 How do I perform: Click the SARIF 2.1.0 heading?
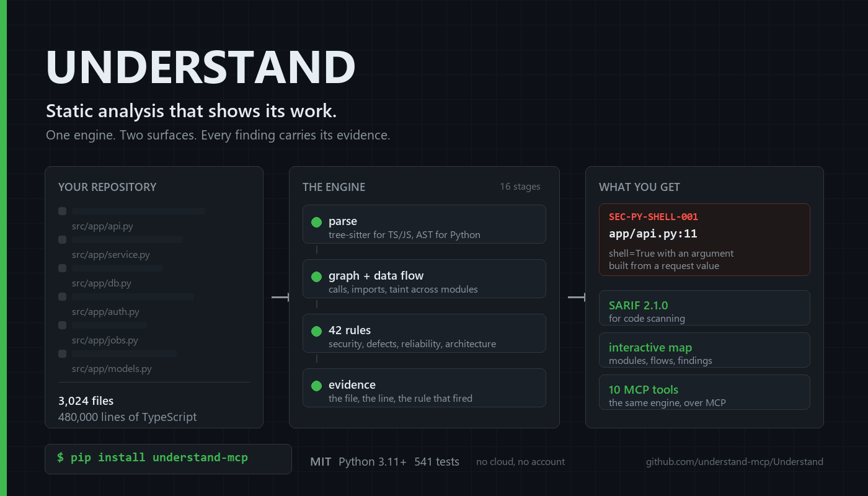coord(639,305)
